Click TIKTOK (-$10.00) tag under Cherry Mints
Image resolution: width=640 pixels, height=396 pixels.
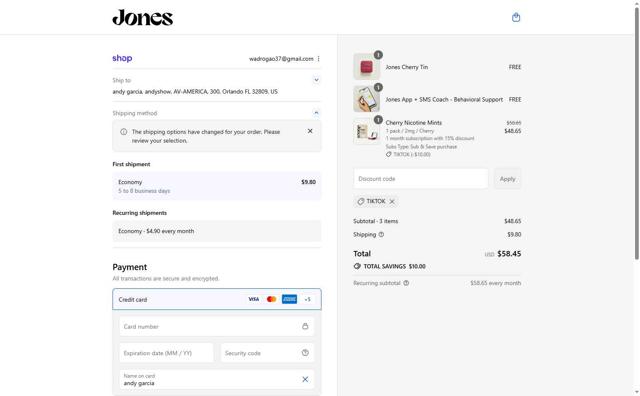408,154
